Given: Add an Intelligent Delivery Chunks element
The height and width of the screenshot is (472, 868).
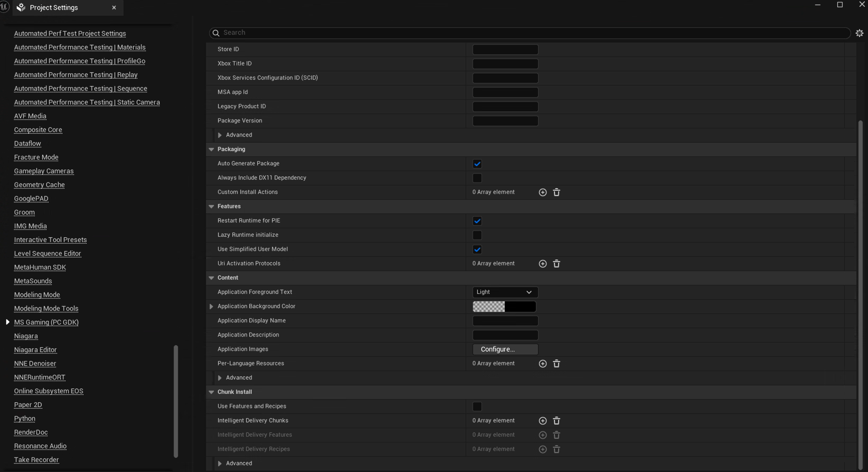Looking at the screenshot, I should (543, 421).
